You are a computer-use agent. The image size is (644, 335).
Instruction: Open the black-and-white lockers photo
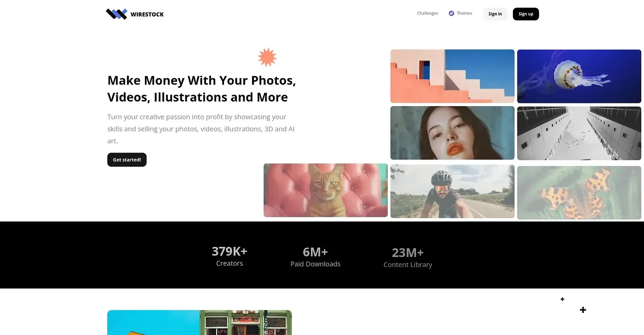pos(579,133)
